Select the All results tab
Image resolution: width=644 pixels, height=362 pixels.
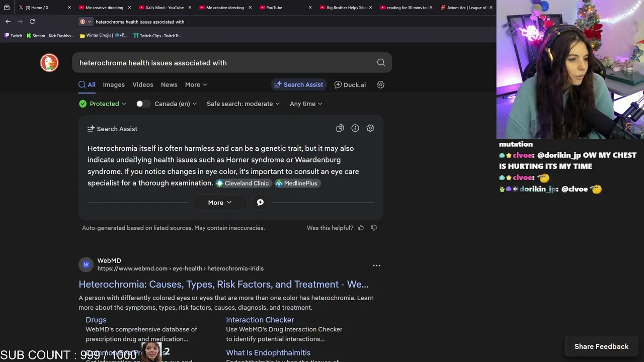(x=87, y=85)
